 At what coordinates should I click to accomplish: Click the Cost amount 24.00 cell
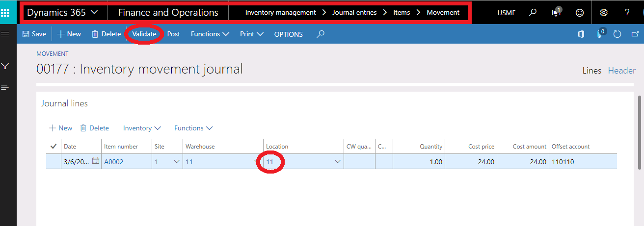[523, 161]
